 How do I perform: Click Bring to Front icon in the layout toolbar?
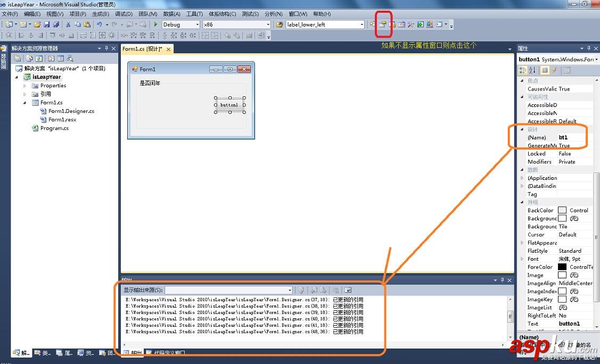[227, 35]
